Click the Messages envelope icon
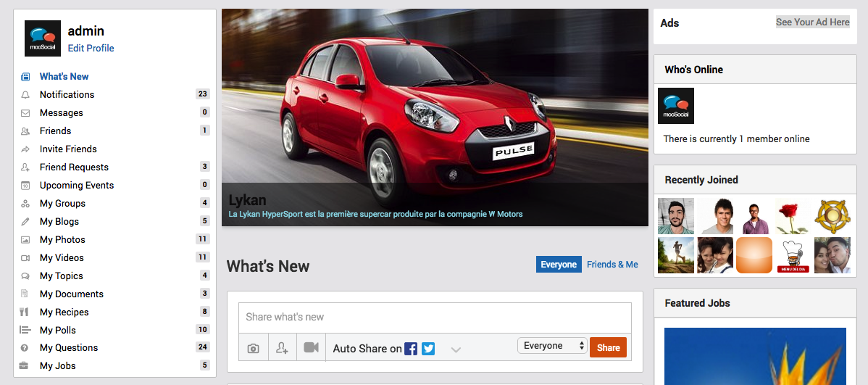This screenshot has width=868, height=385. pos(25,113)
